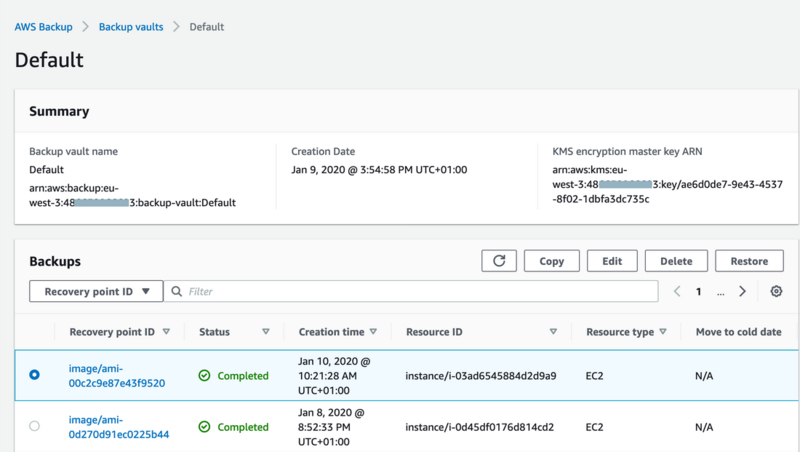Click creation time Jan 8, 2020 cell
The height and width of the screenshot is (452, 800).
[331, 427]
